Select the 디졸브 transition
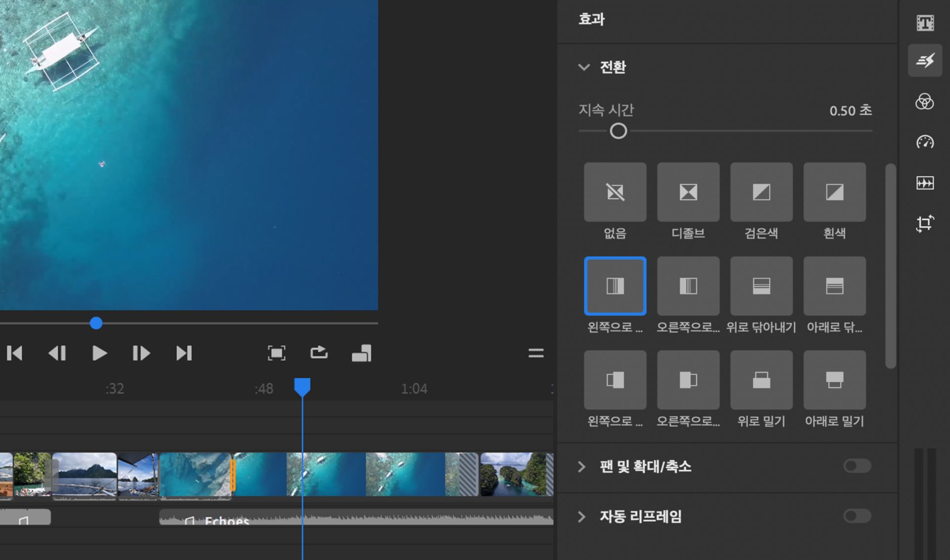The image size is (950, 560). tap(688, 192)
